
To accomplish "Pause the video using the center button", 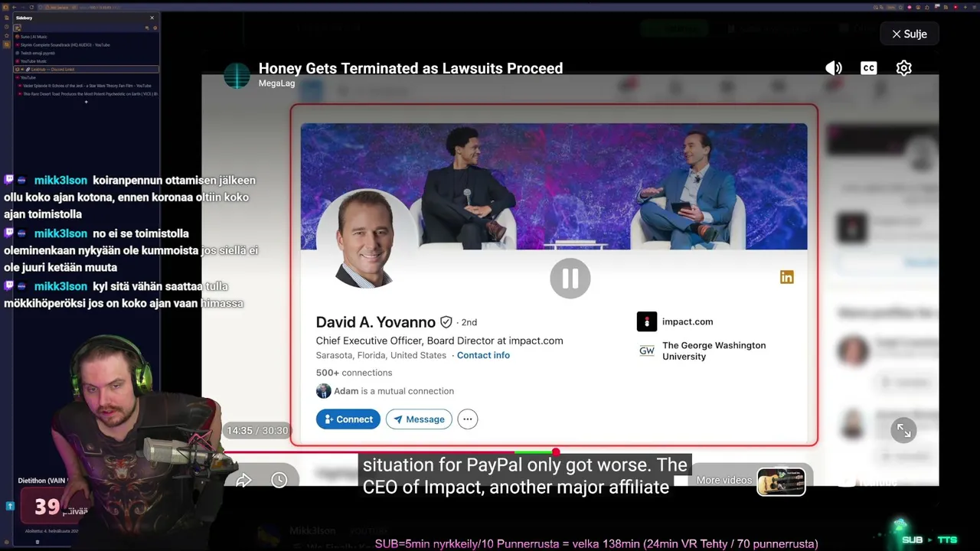I will click(570, 278).
